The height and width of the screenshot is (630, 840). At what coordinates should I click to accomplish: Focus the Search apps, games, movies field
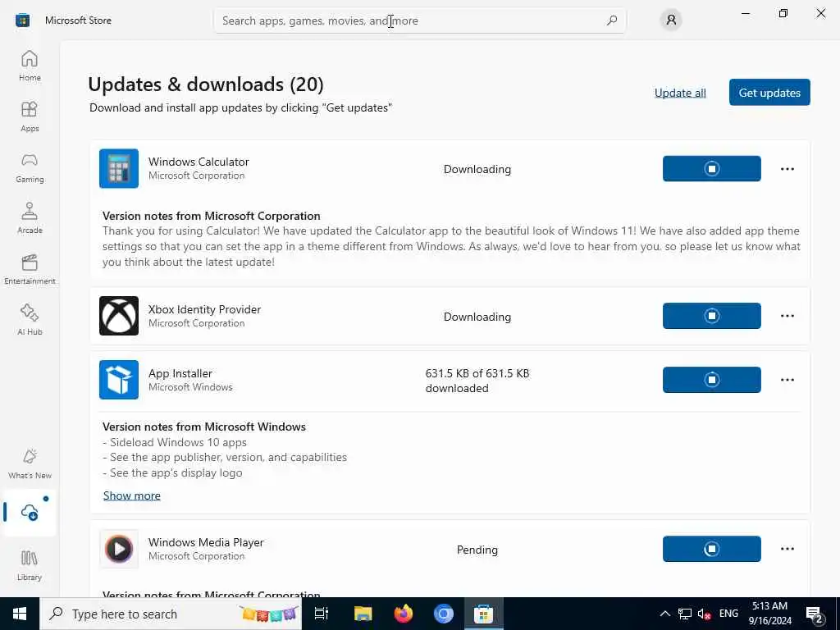(419, 21)
